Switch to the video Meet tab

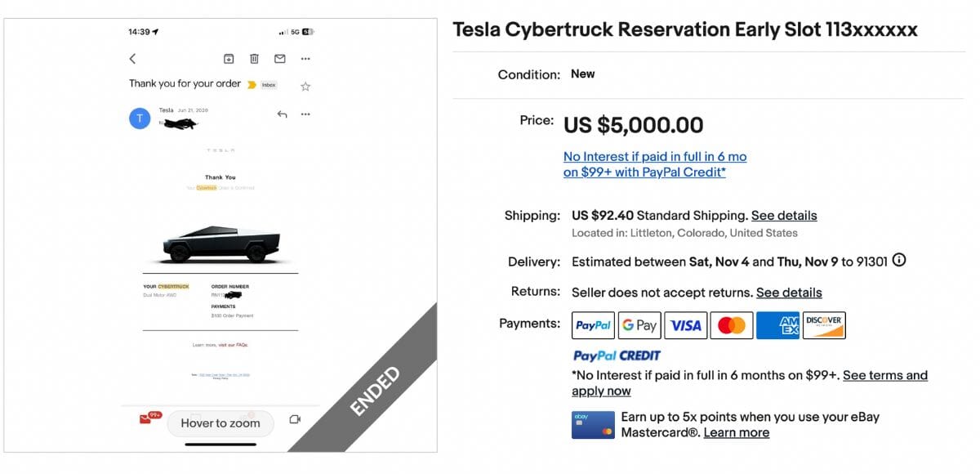295,419
